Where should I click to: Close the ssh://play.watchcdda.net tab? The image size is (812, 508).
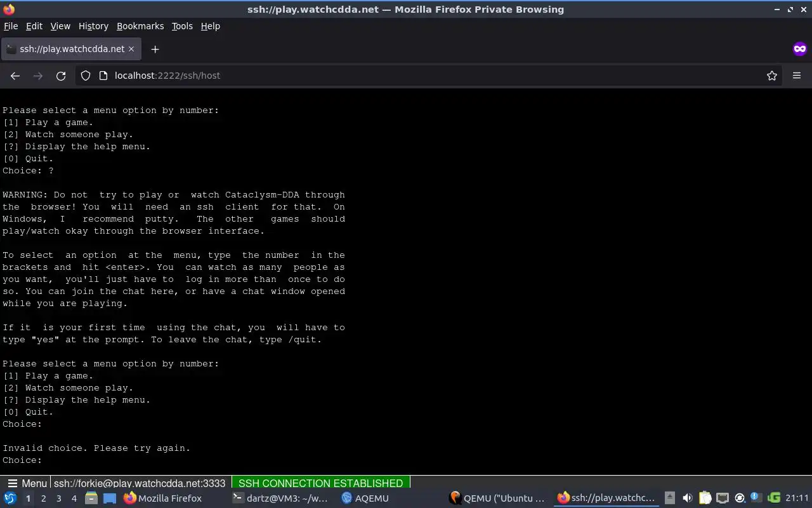(x=131, y=49)
